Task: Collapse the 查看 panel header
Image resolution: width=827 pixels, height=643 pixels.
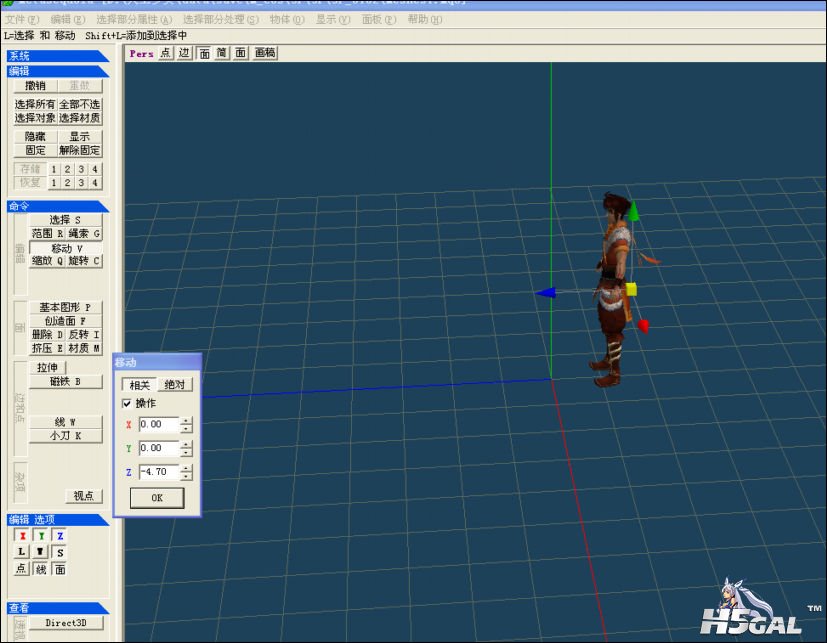Action: 57,608
